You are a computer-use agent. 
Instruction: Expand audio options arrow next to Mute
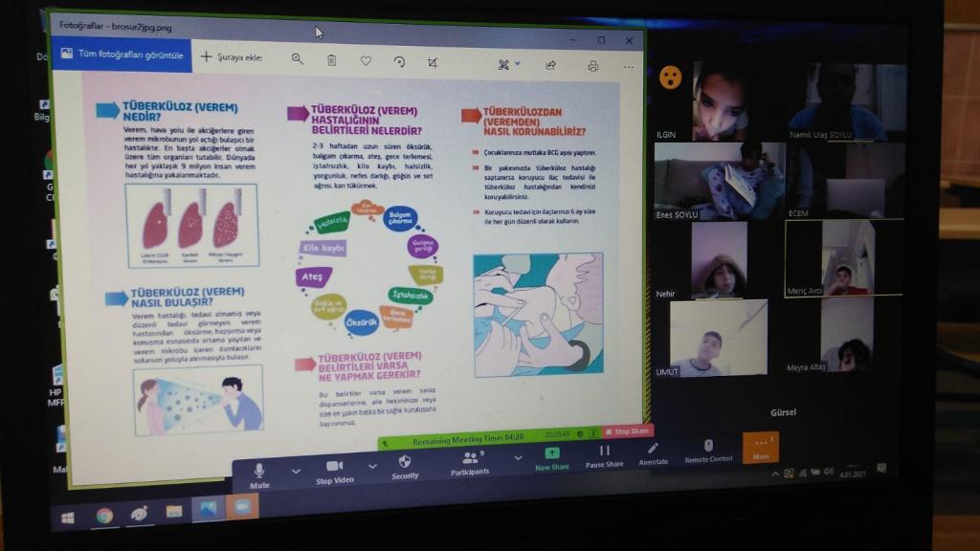(296, 471)
